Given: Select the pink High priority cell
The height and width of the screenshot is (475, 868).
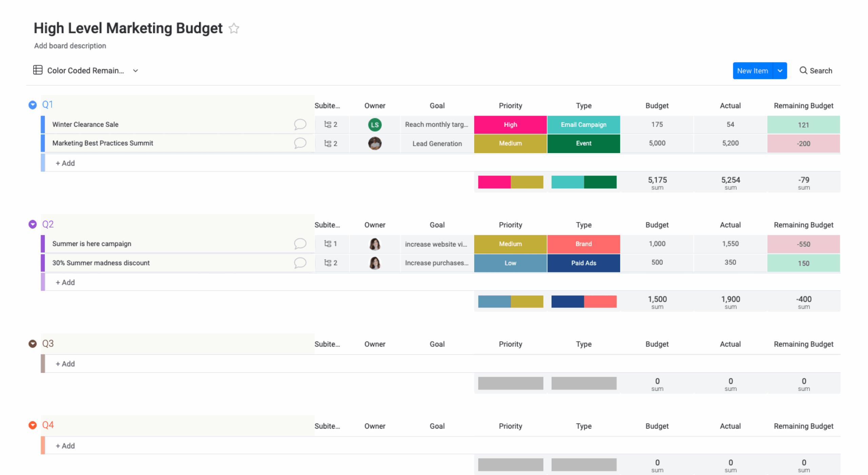Looking at the screenshot, I should 510,125.
